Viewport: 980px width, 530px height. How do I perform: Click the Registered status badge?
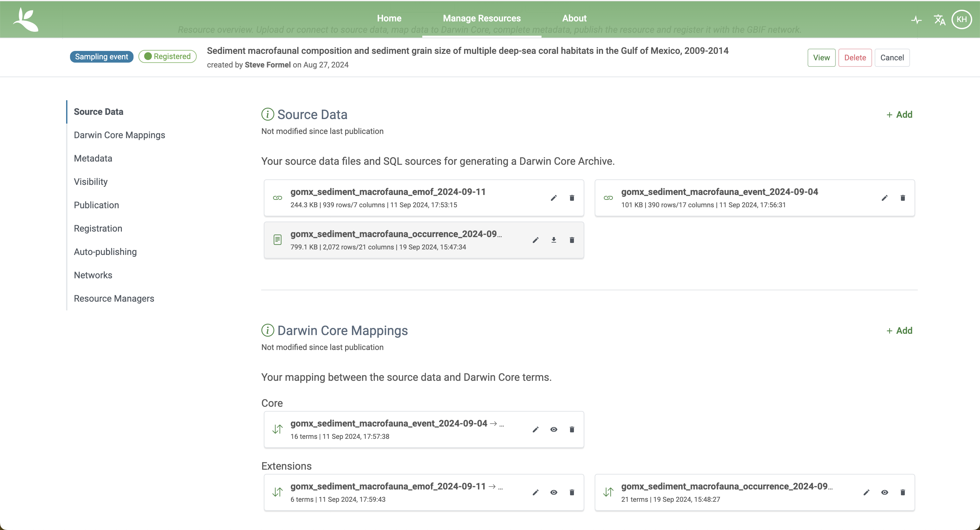tap(168, 56)
